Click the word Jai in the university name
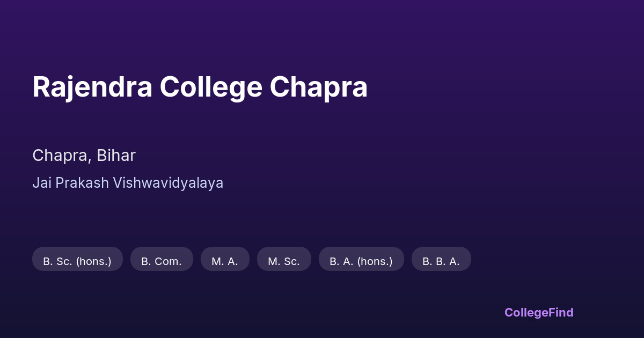 [41, 183]
